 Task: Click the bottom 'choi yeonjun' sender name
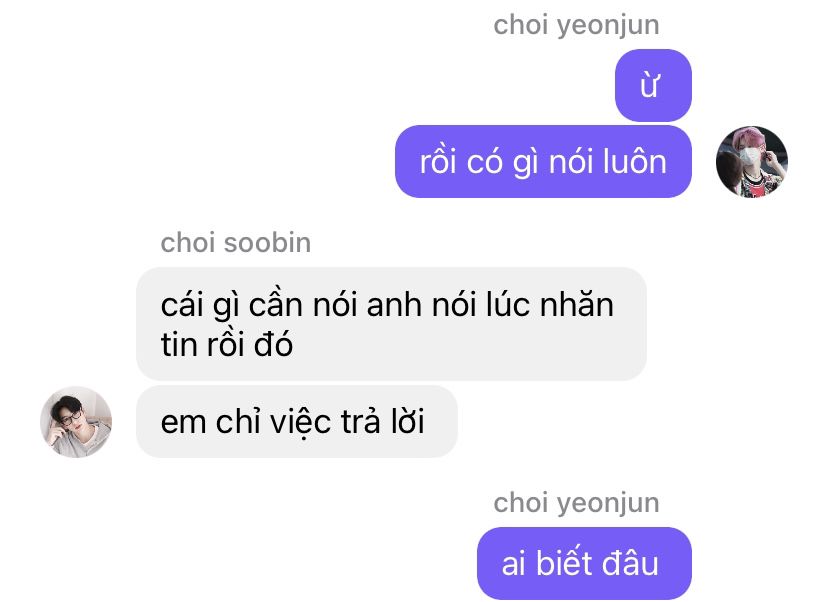576,503
